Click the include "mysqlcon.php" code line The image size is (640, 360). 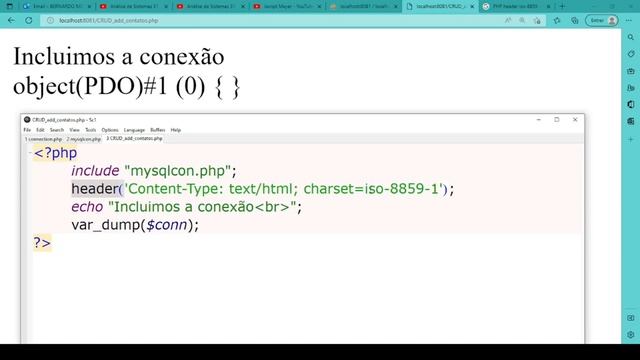[153, 171]
